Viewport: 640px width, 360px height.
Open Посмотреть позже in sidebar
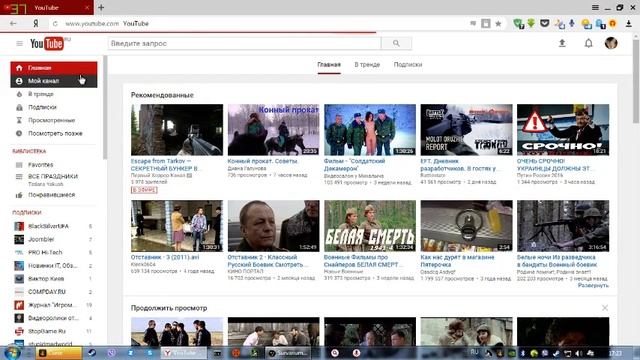[x=54, y=133]
